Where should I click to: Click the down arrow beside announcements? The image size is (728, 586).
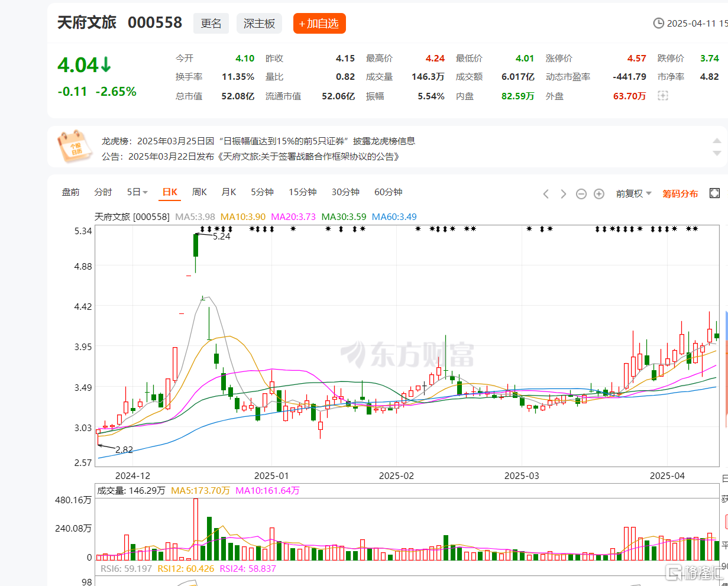[717, 153]
